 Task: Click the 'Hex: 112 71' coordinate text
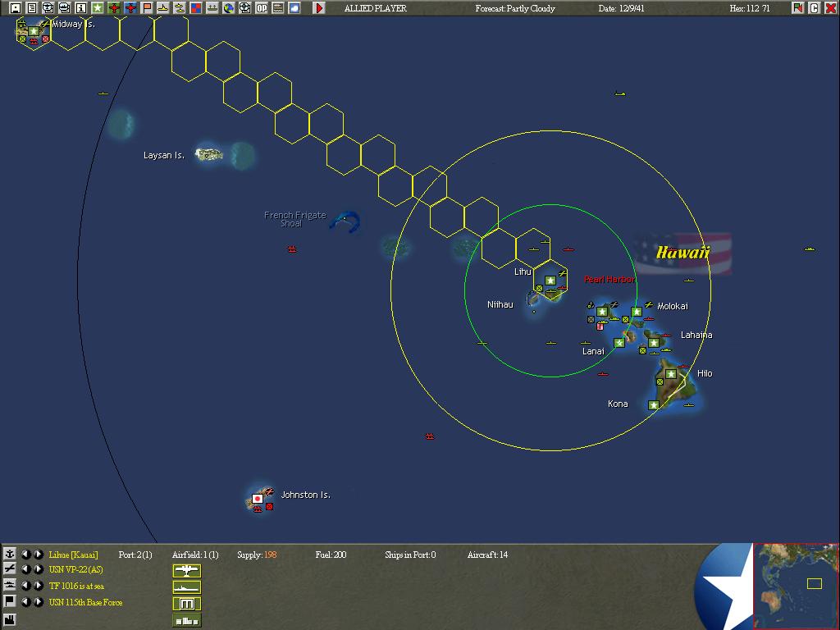(750, 8)
